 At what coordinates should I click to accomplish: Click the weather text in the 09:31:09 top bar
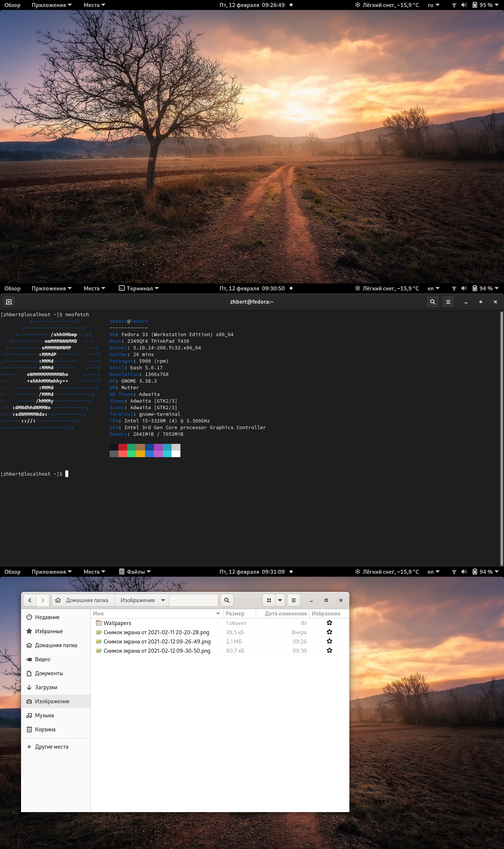[x=391, y=572]
